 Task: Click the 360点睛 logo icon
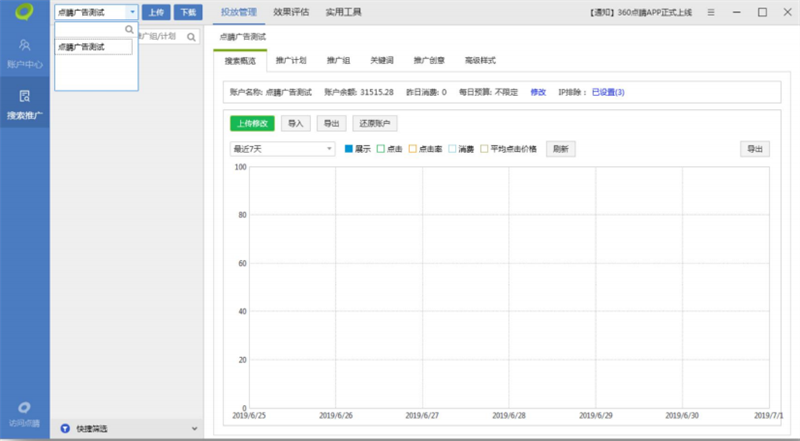[x=24, y=12]
